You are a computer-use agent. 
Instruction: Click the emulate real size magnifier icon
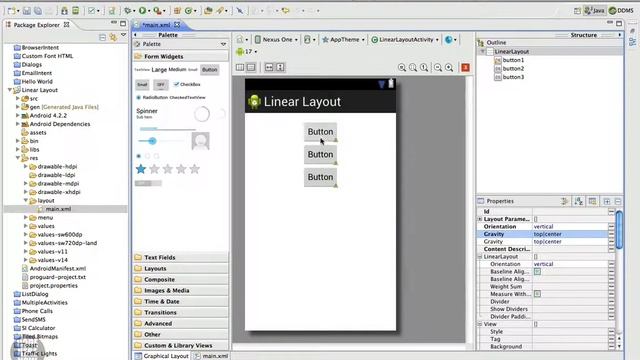tap(402, 68)
